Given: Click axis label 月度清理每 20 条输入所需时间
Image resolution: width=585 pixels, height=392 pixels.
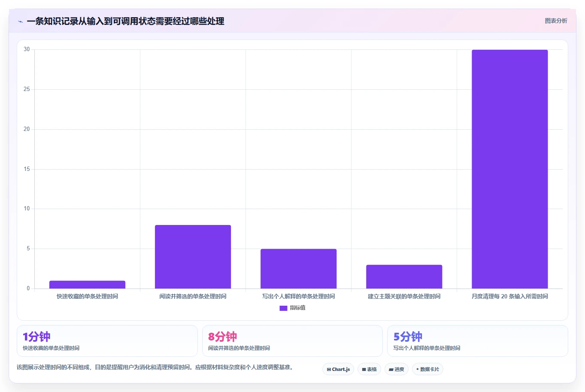Looking at the screenshot, I should 509,296.
